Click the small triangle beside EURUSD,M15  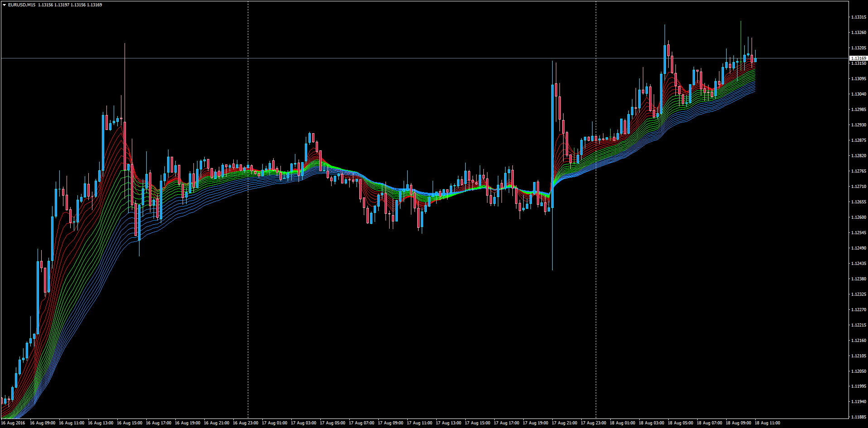5,5
